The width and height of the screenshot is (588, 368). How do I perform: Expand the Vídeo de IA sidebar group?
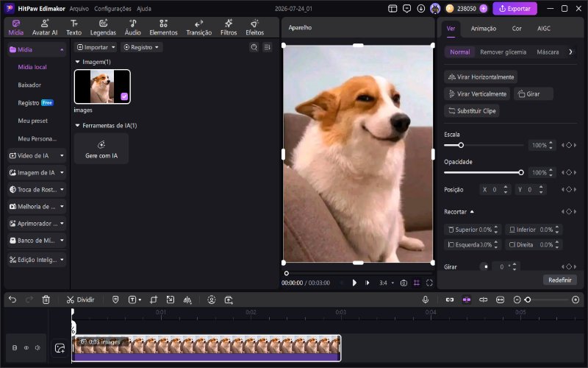(x=37, y=155)
